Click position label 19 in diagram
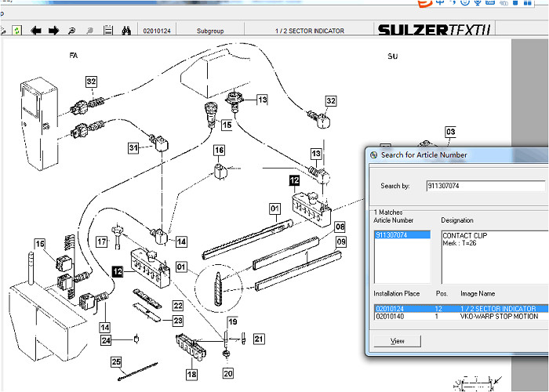The width and height of the screenshot is (549, 392). tap(233, 321)
